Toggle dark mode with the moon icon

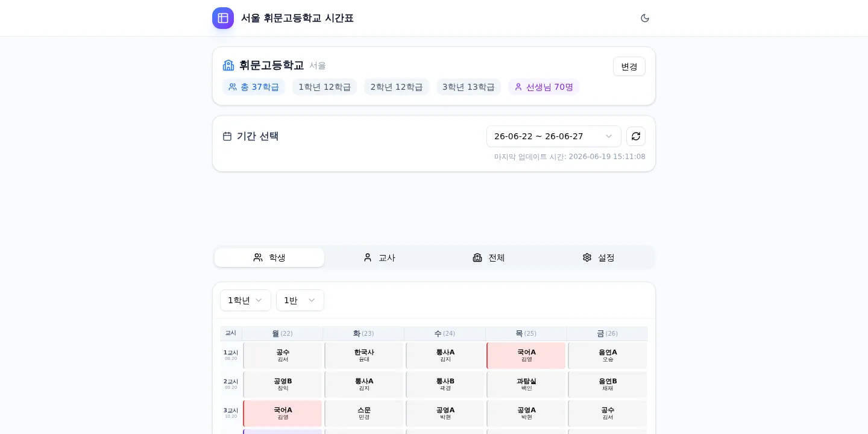click(645, 18)
